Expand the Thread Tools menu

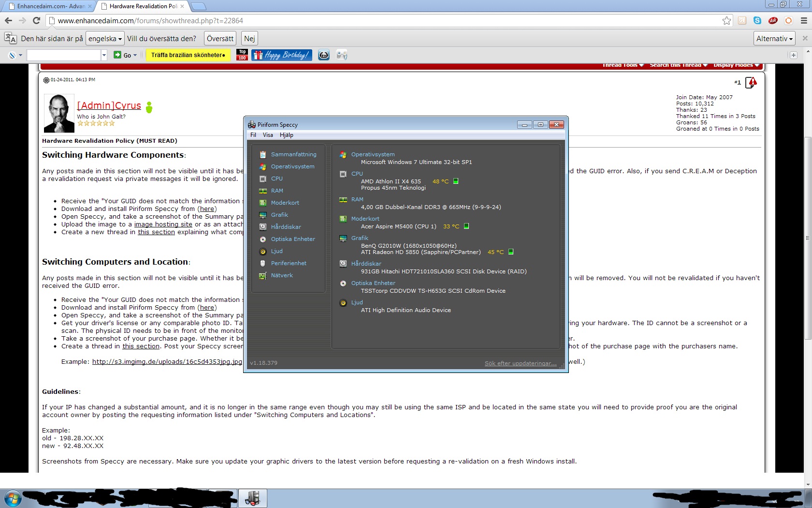623,65
